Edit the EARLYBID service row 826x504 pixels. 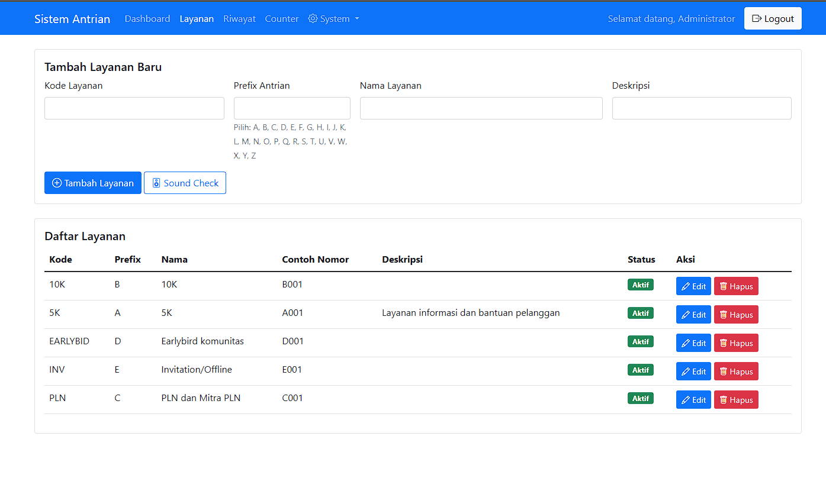pos(693,343)
